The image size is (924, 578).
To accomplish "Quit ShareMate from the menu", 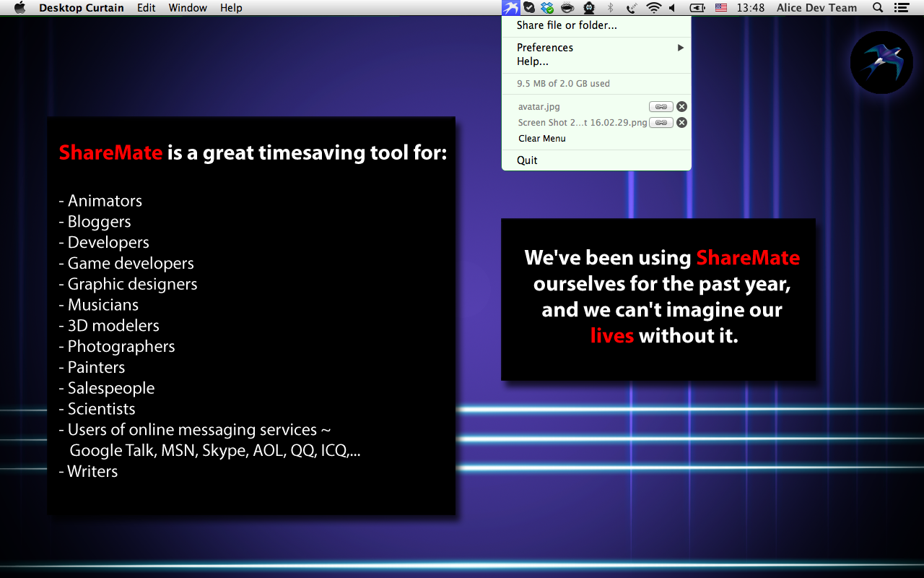I will [x=527, y=160].
